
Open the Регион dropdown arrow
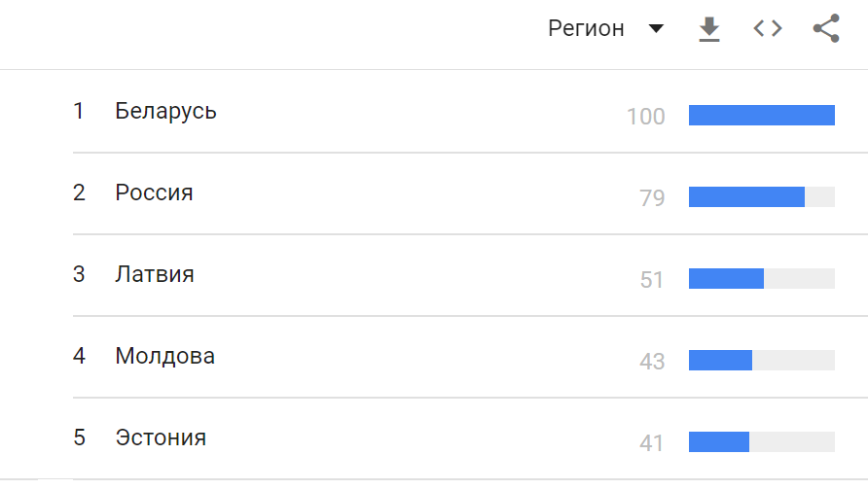coord(656,29)
